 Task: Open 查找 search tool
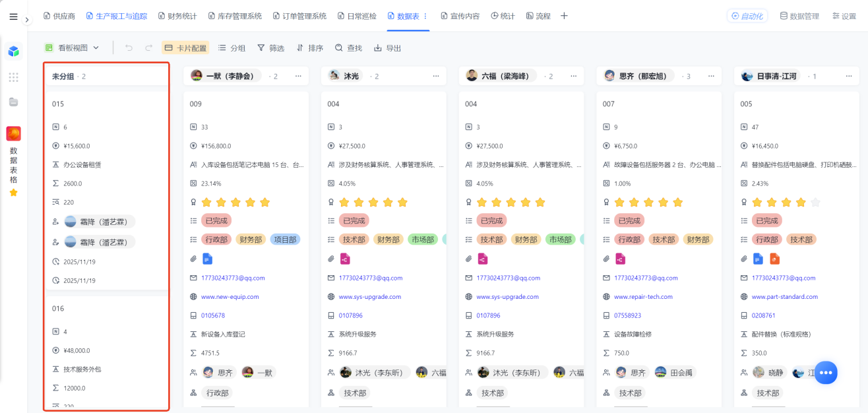pos(348,48)
